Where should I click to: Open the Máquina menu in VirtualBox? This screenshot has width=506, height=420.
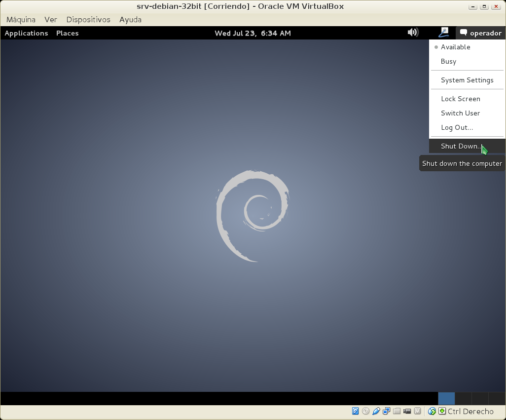(21, 20)
